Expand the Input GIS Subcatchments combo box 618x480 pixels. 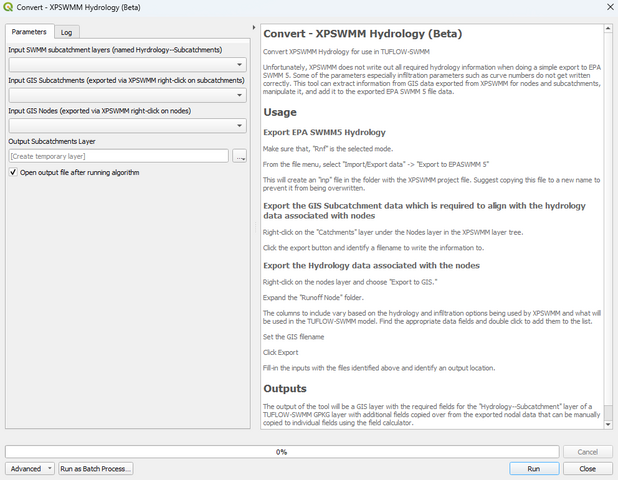pos(127,95)
